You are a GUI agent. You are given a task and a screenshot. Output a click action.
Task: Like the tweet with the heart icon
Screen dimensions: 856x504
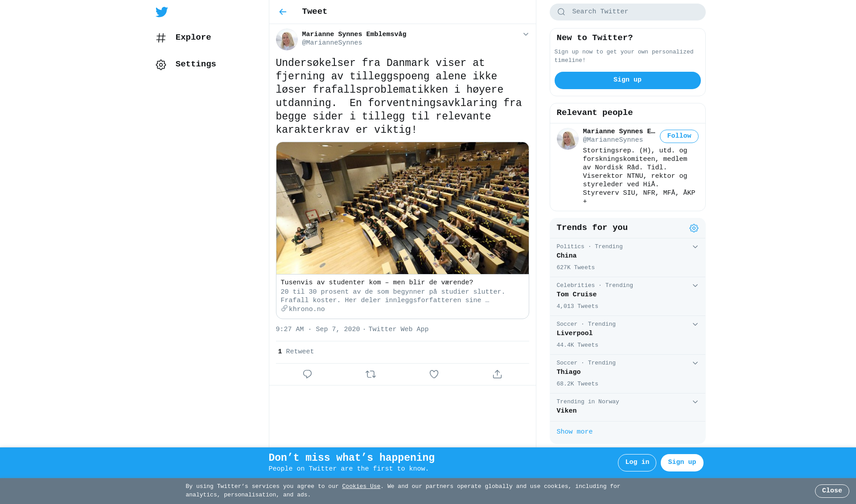(434, 374)
